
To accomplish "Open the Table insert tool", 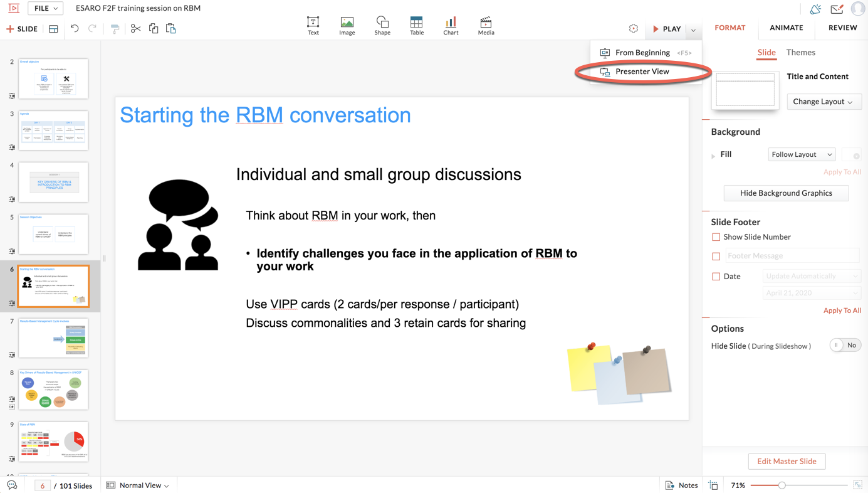I will click(x=416, y=26).
